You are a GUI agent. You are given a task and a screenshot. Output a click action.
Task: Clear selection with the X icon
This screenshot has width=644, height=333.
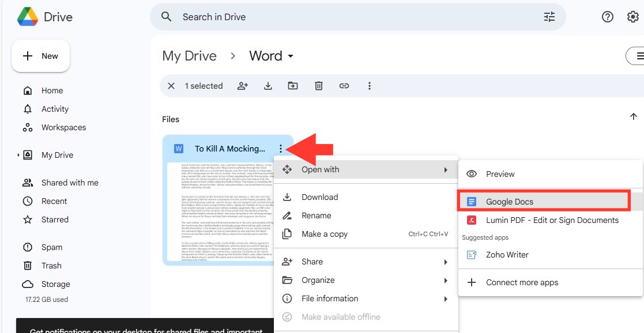click(171, 86)
